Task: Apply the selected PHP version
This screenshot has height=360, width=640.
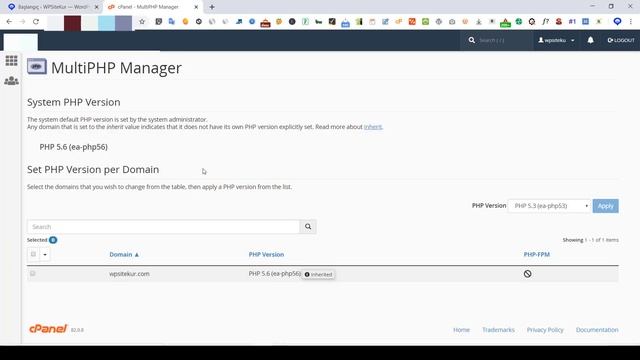Action: pyautogui.click(x=605, y=206)
